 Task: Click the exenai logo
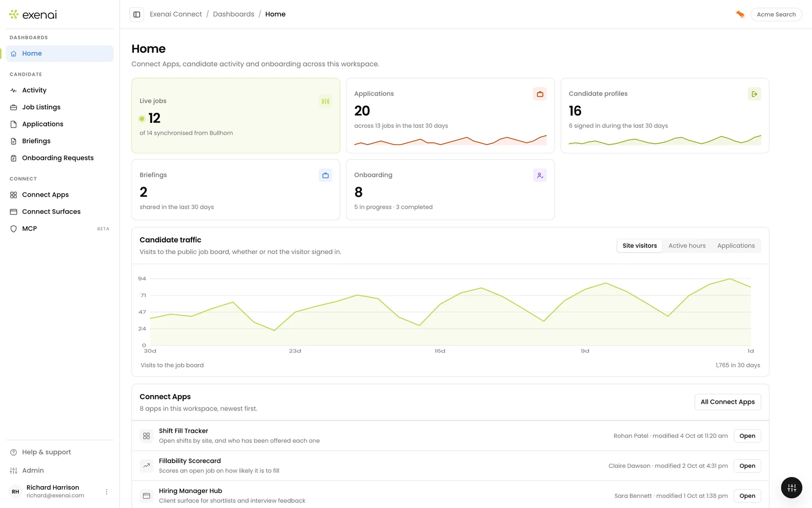point(33,15)
